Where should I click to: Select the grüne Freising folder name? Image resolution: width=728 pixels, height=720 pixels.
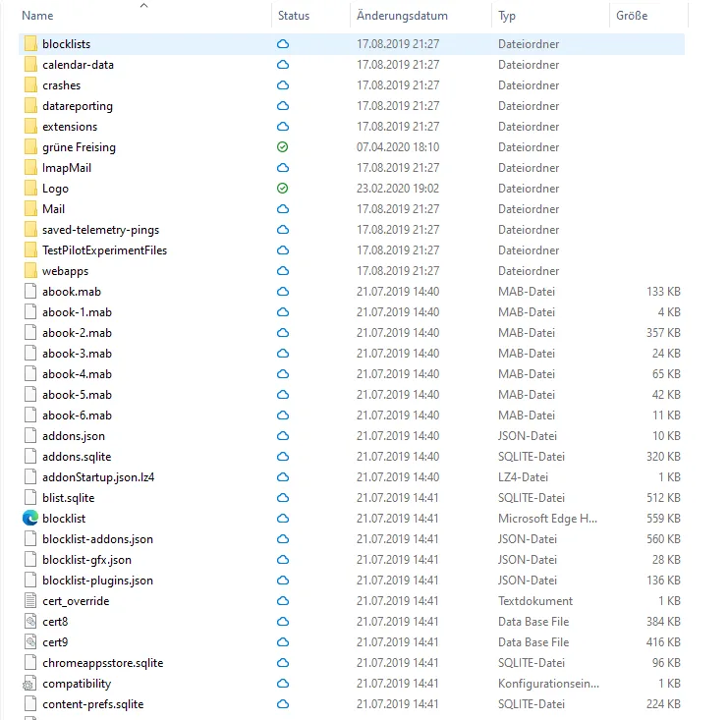(79, 147)
